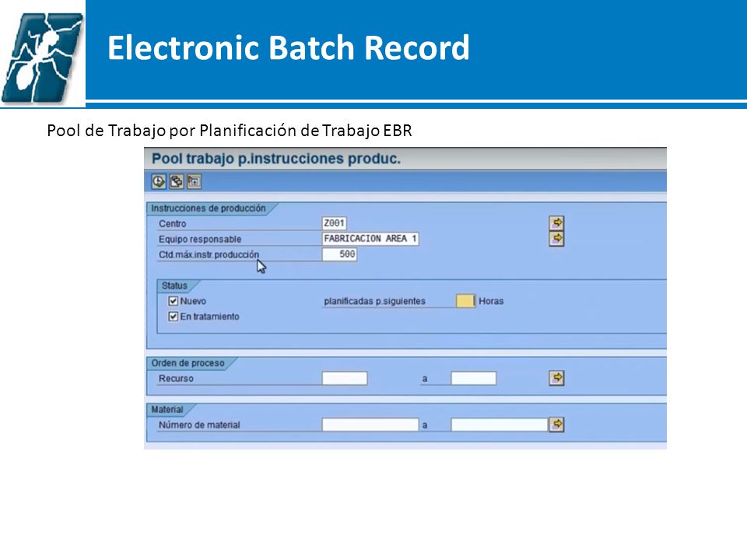Click the Número de material from-value field
Viewport: 747px width, 560px height.
point(370,425)
